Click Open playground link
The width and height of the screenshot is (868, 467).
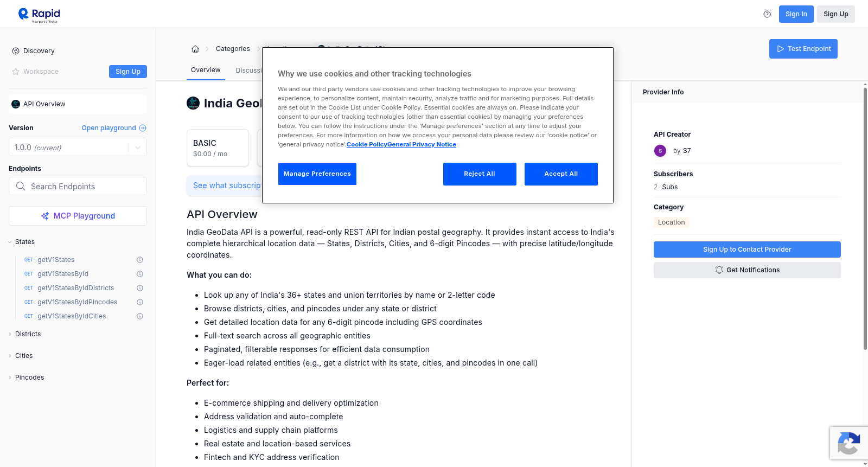click(x=114, y=128)
